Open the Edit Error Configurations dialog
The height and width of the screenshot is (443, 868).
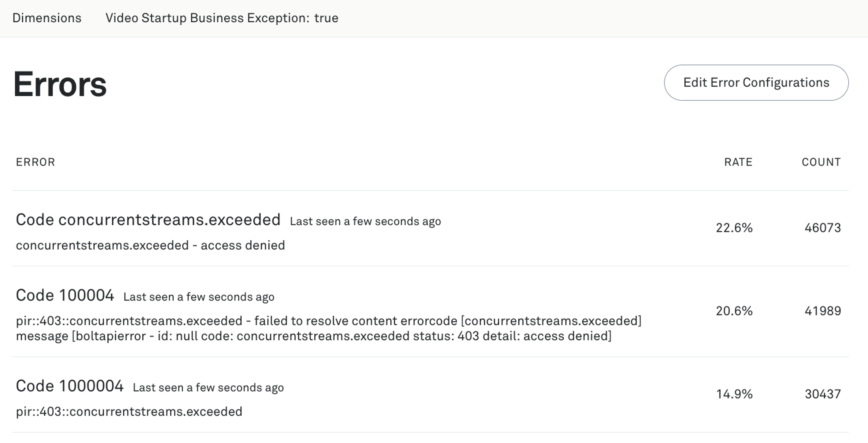pos(756,82)
